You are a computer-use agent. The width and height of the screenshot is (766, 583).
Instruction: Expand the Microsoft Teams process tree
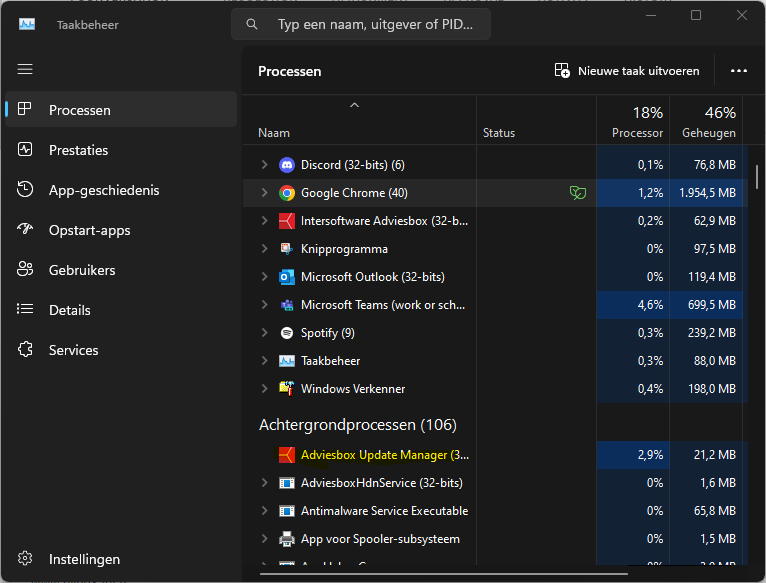click(x=264, y=305)
